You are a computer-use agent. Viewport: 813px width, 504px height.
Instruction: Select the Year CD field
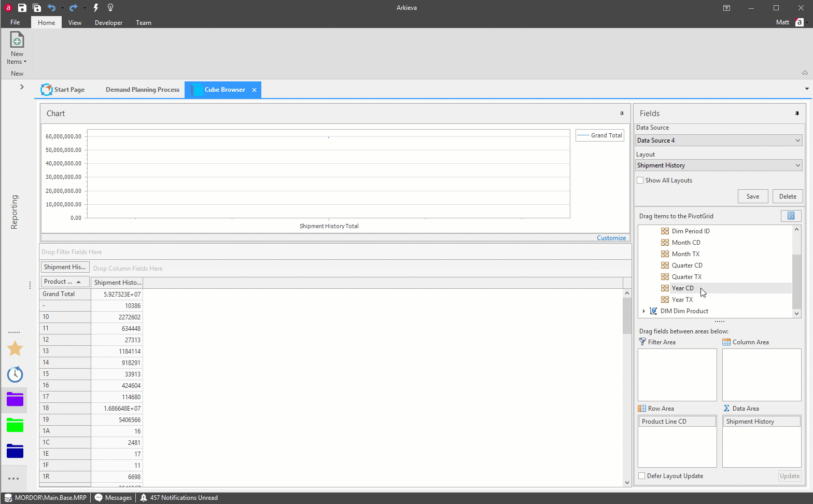pos(682,288)
